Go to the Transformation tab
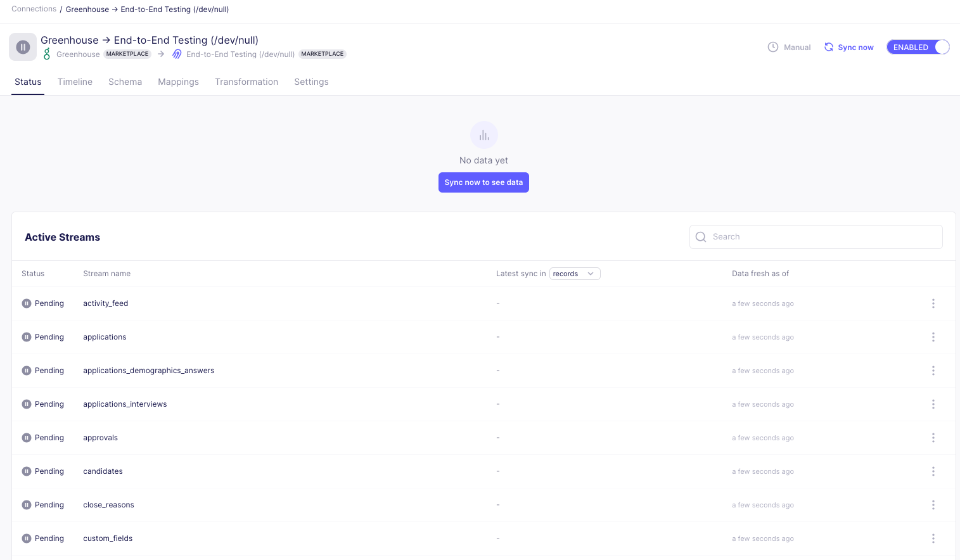Viewport: 960px width, 560px height. click(246, 82)
